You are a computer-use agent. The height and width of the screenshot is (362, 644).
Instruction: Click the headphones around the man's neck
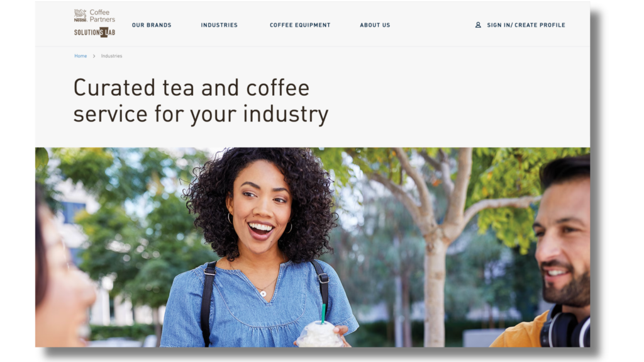(565, 327)
